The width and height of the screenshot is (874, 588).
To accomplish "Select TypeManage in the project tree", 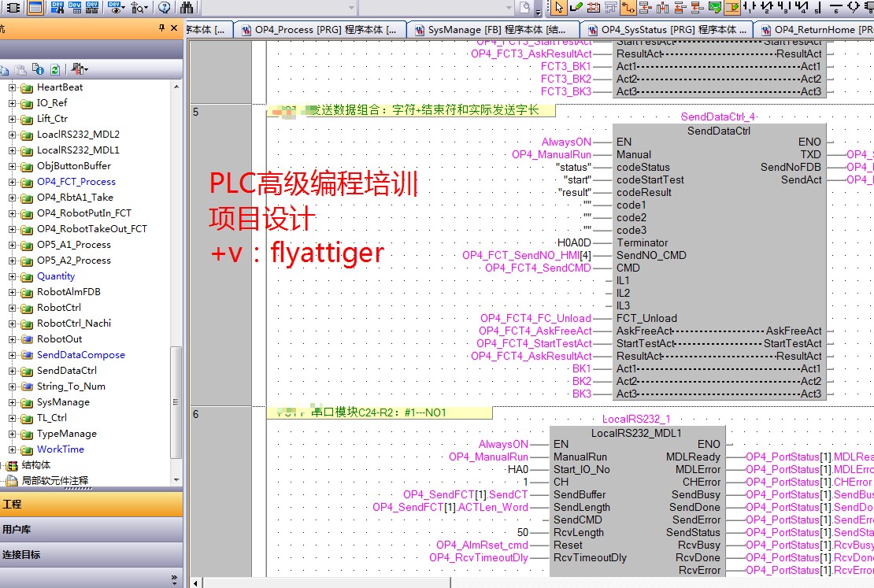I will (67, 434).
